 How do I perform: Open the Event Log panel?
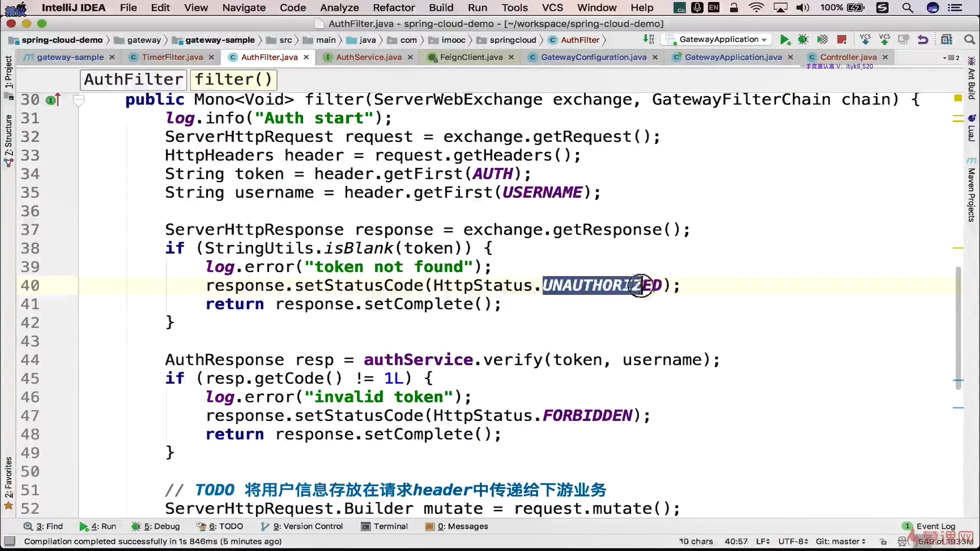pyautogui.click(x=935, y=526)
